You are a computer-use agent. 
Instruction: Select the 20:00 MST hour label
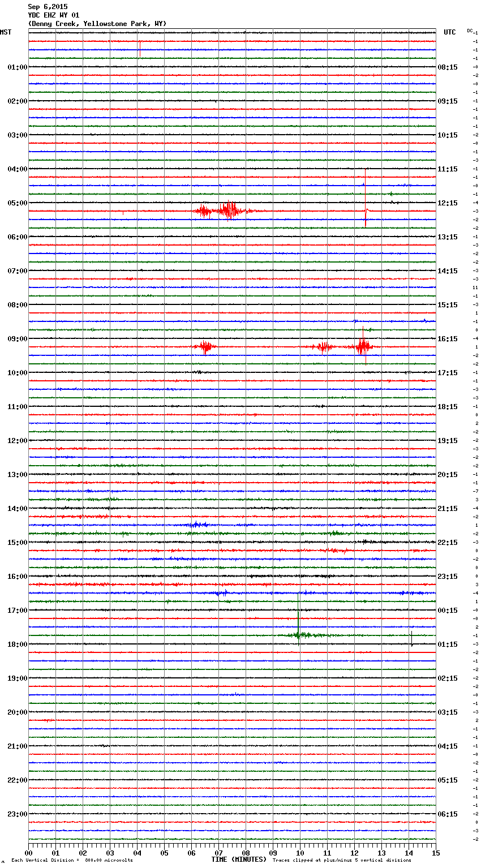tap(17, 712)
